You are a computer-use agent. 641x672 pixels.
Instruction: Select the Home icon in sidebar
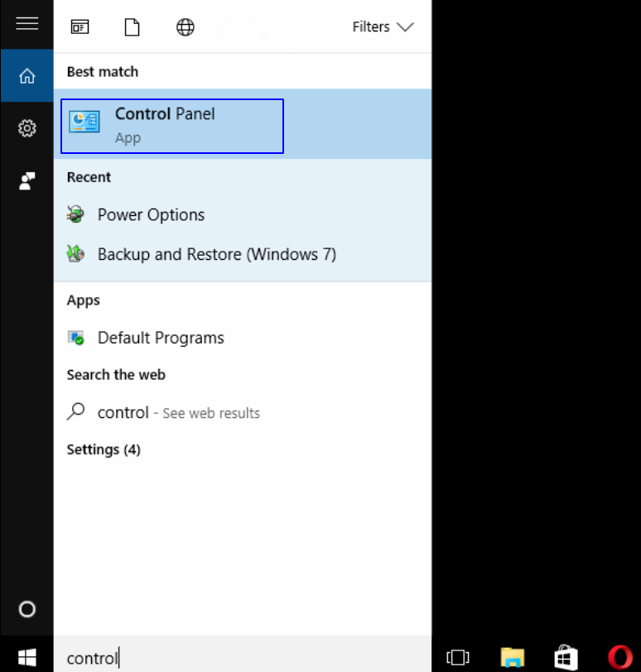[x=27, y=76]
